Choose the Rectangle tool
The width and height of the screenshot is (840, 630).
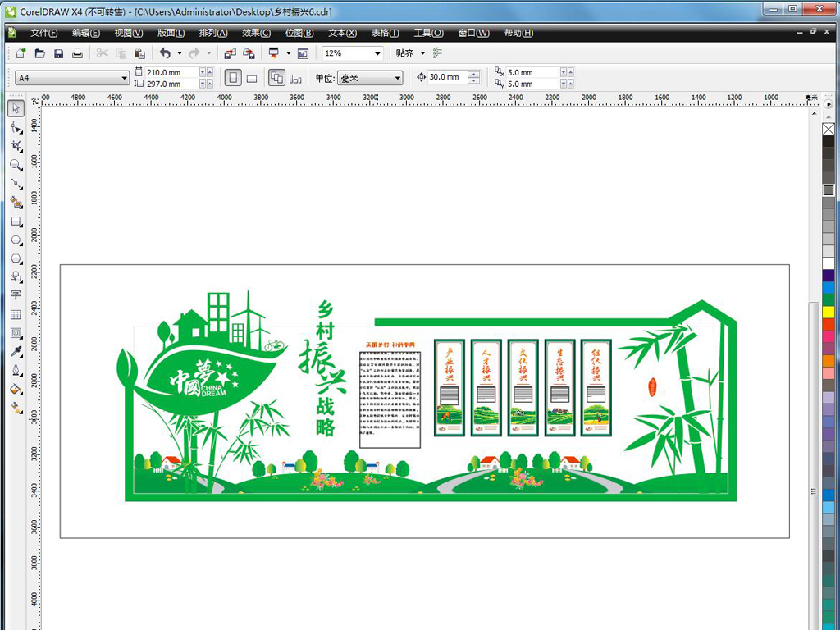coord(16,221)
